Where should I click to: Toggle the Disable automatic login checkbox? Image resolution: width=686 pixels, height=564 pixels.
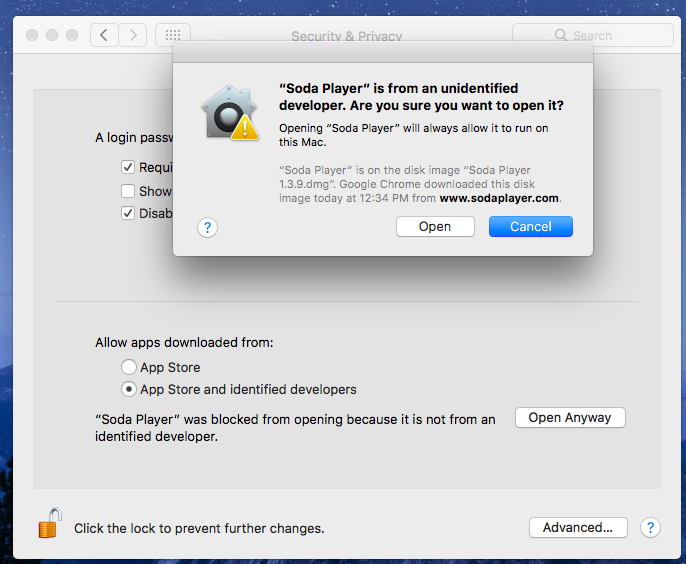(x=128, y=213)
